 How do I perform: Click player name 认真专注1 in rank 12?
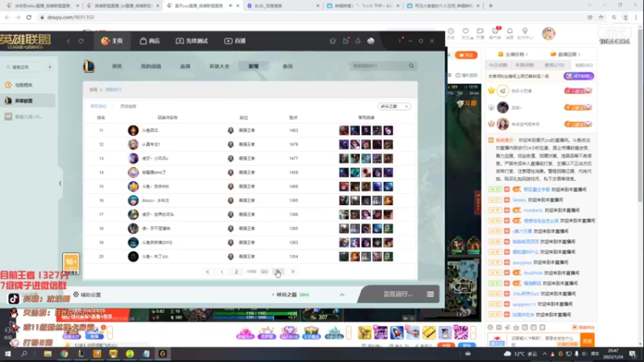(151, 145)
